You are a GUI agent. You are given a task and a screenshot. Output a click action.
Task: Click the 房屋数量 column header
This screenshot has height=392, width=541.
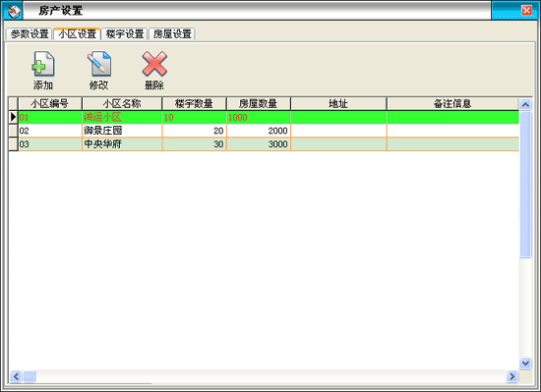[x=258, y=104]
